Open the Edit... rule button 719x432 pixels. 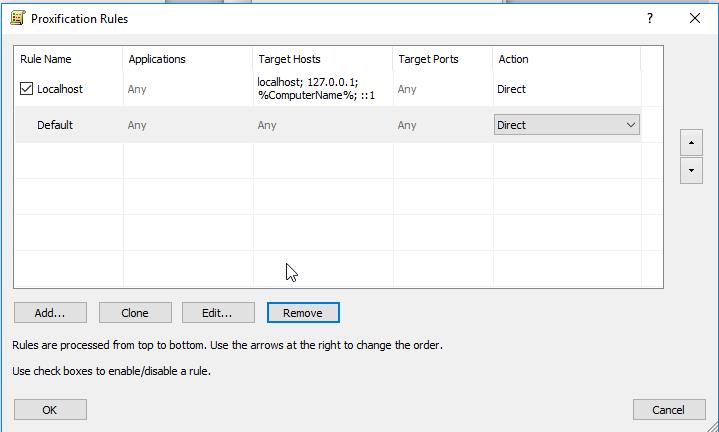[218, 313]
